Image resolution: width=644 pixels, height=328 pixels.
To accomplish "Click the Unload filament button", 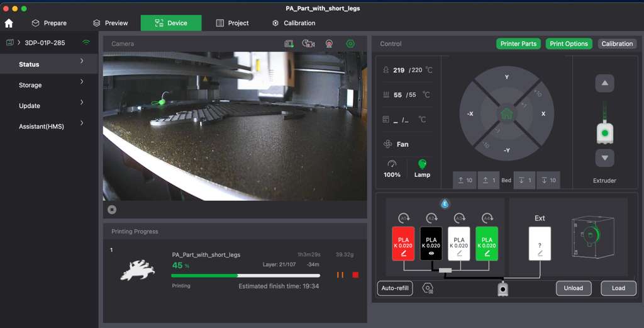I will pos(573,288).
